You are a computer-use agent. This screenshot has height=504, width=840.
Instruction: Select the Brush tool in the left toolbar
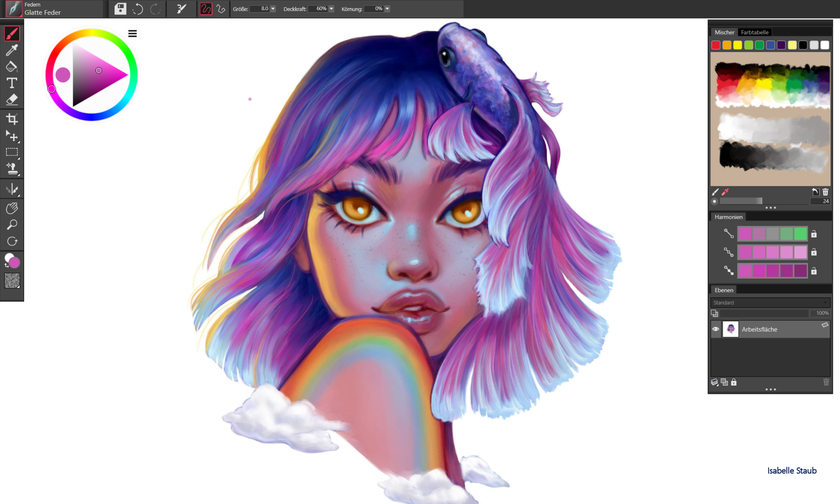[12, 33]
